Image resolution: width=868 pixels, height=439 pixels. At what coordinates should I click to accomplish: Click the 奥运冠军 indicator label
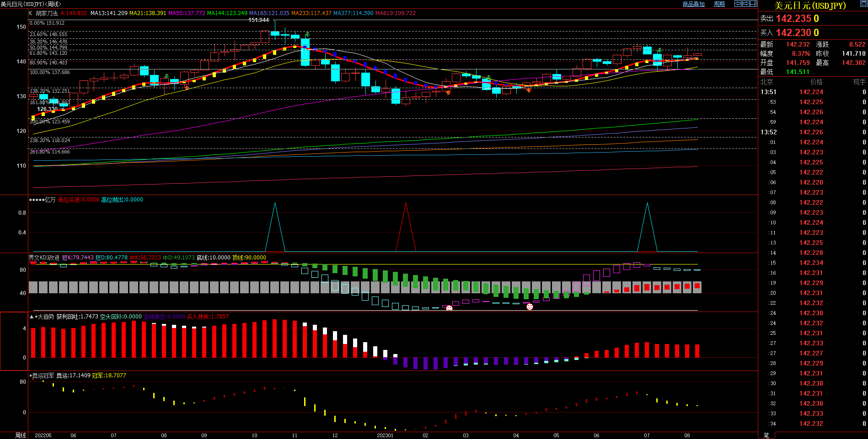(x=43, y=376)
